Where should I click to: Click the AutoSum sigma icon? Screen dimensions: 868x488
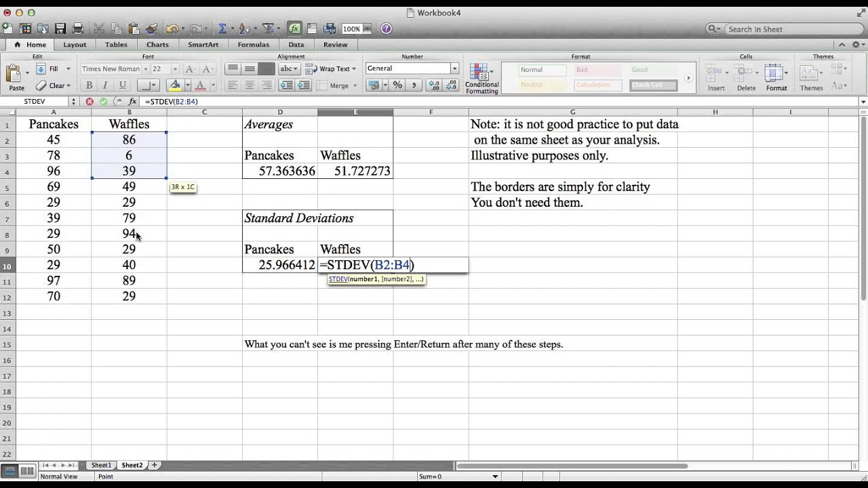(222, 28)
